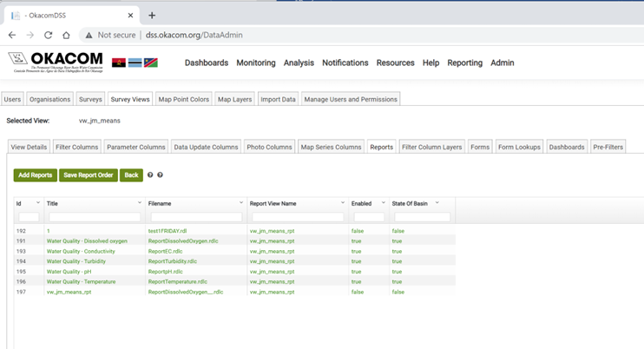The height and width of the screenshot is (349, 644).
Task: Click second help icon beside Back button
Action: [x=161, y=174]
